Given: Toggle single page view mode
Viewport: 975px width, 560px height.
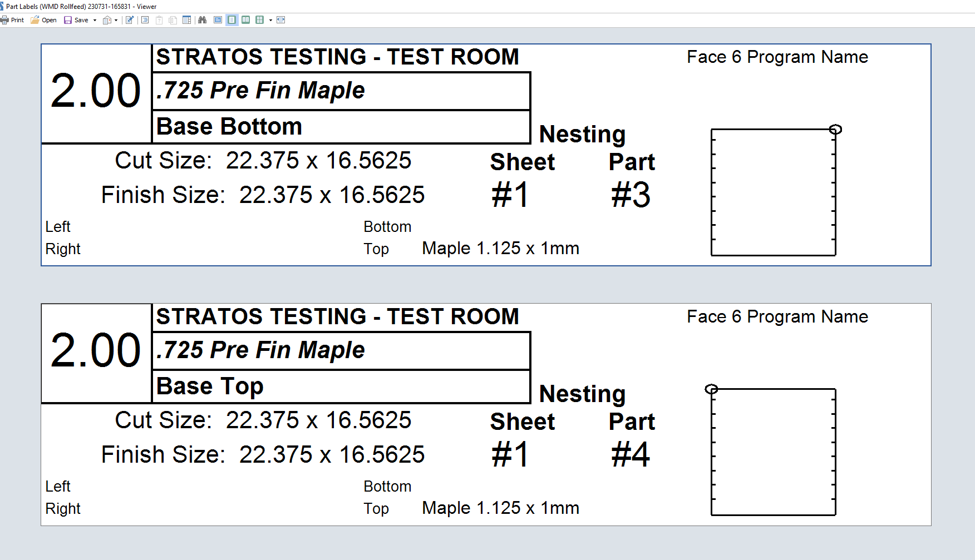Looking at the screenshot, I should pos(232,20).
